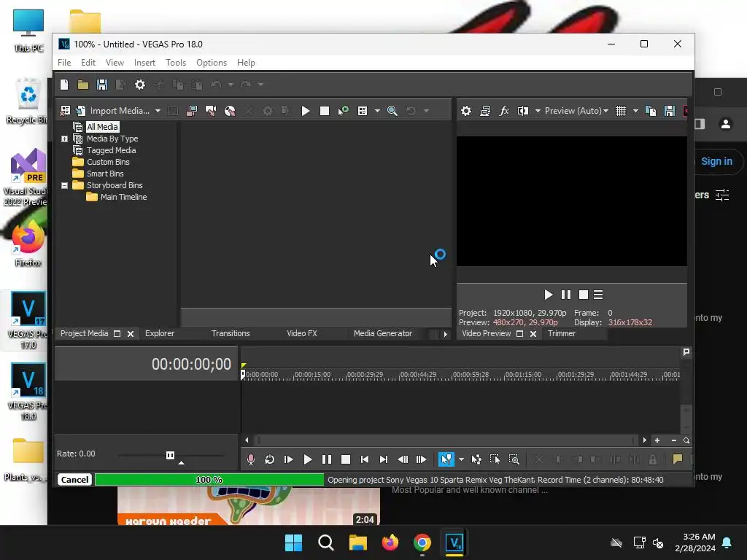This screenshot has height=560, width=747.
Task: Open the Project Media Views icon
Action: (x=363, y=111)
